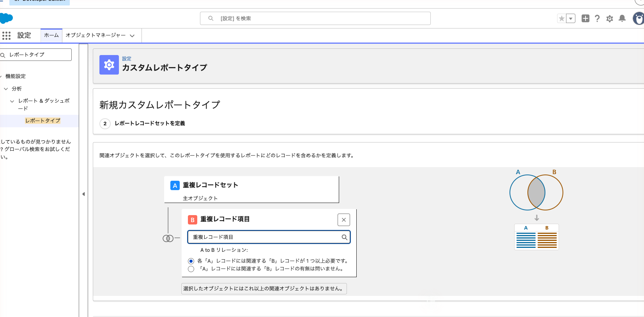Open the setup gear menu

(610, 18)
